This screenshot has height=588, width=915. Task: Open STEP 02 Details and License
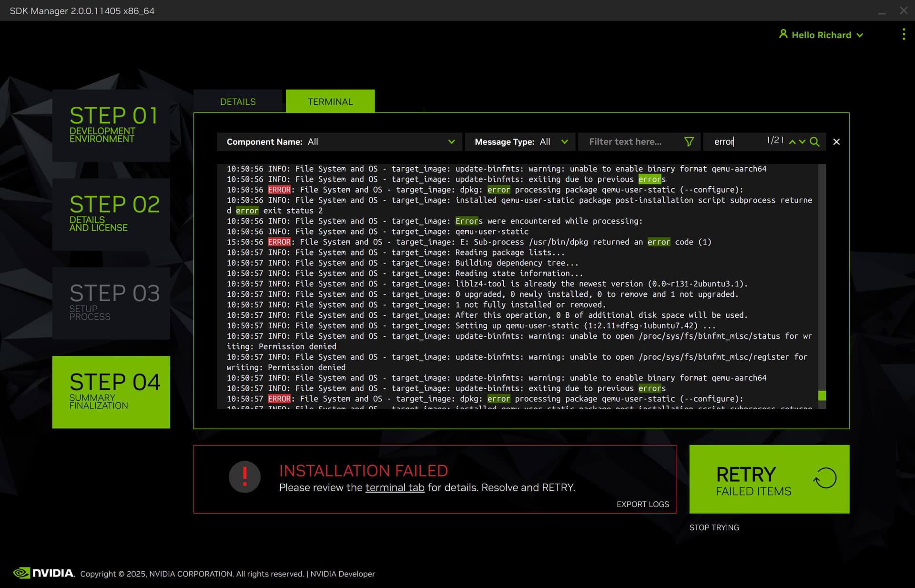111,214
